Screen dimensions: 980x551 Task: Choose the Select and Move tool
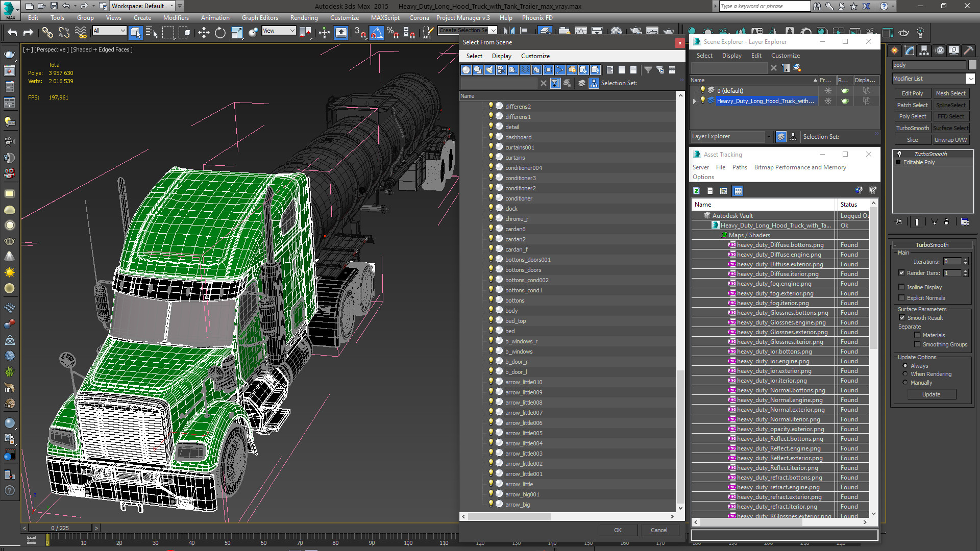pos(204,33)
